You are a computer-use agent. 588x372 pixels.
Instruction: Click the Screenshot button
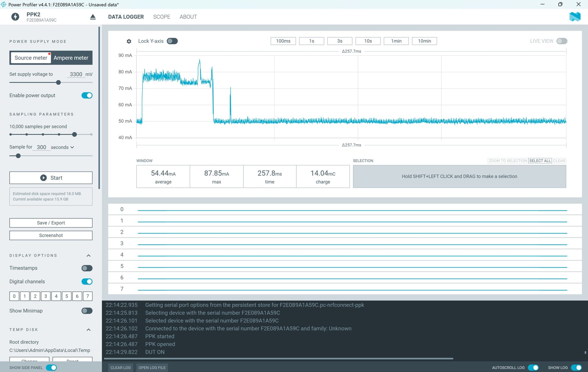click(x=51, y=235)
